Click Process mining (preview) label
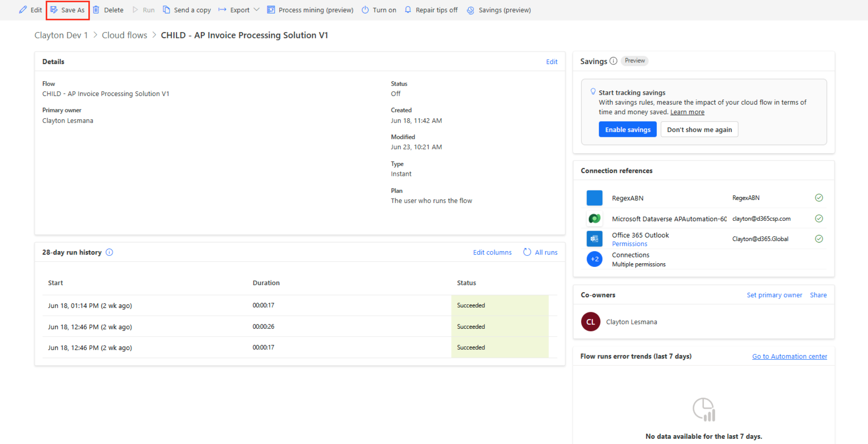 [x=316, y=10]
